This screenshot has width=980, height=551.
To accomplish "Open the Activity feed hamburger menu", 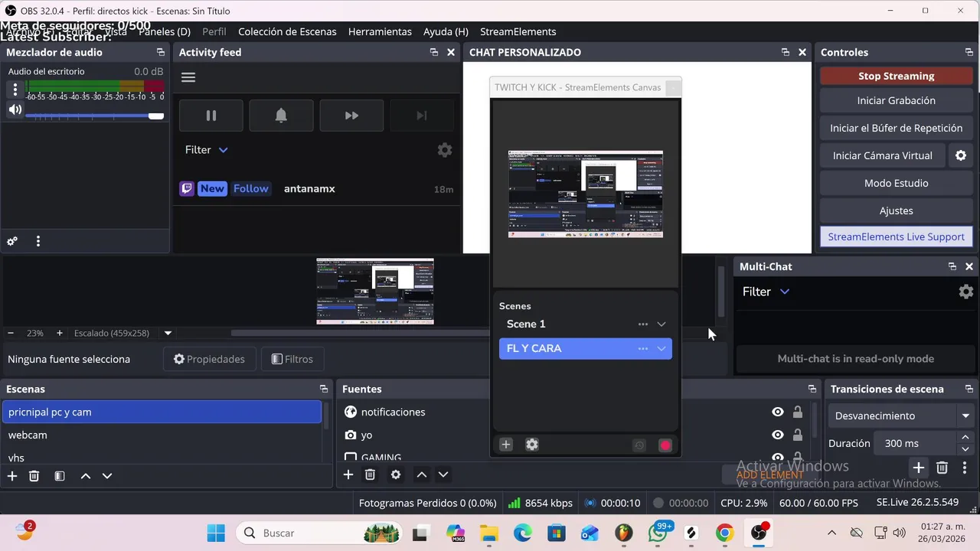I will click(188, 77).
